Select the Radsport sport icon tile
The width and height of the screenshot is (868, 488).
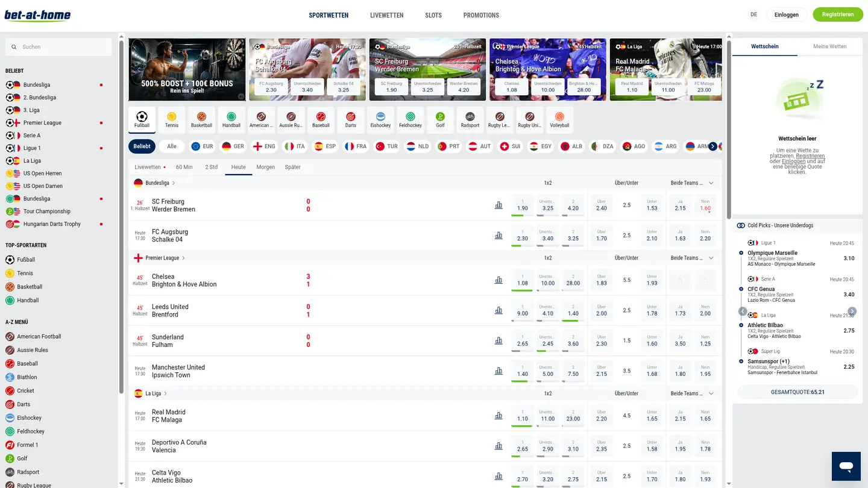[470, 120]
